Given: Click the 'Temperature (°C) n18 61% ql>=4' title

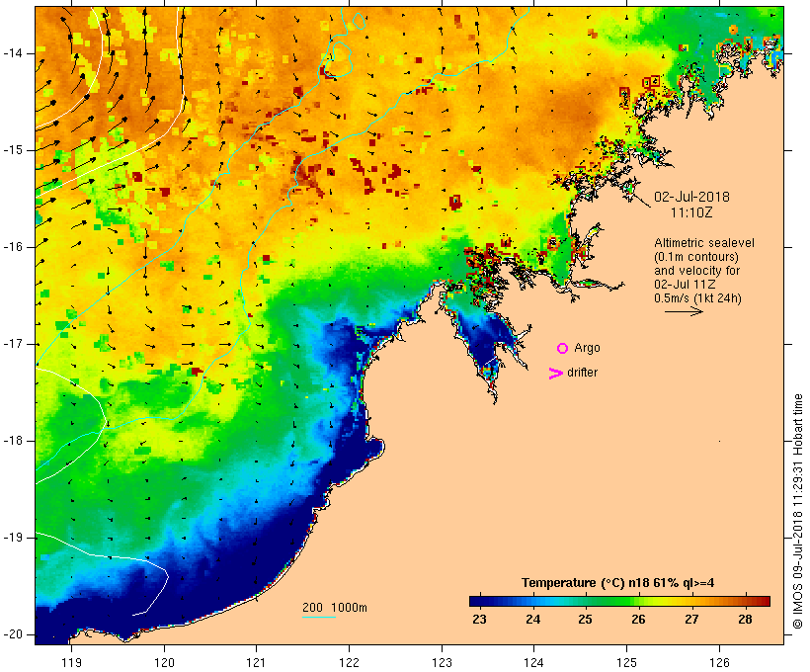Looking at the screenshot, I should click(617, 583).
